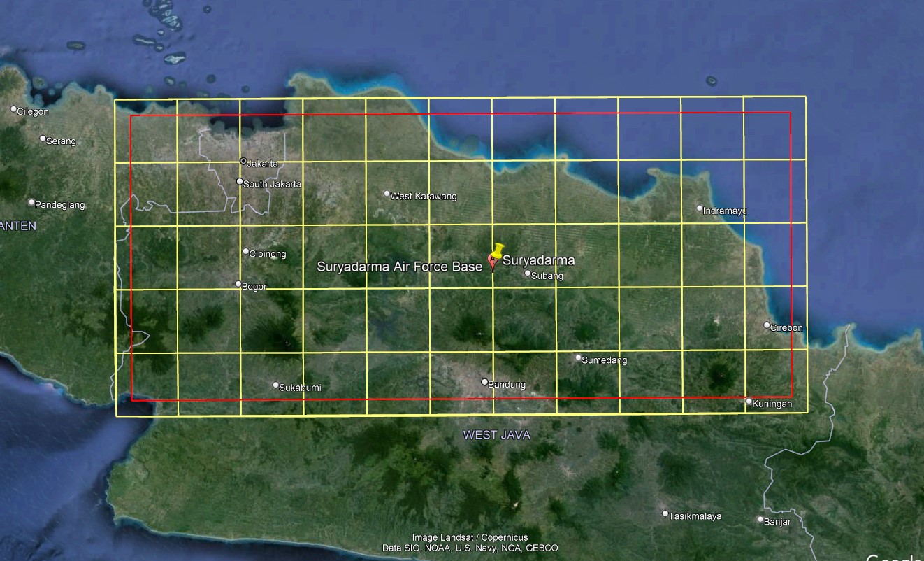Select the Tasikmalaya city dot marker
The width and height of the screenshot is (924, 561).
click(665, 513)
